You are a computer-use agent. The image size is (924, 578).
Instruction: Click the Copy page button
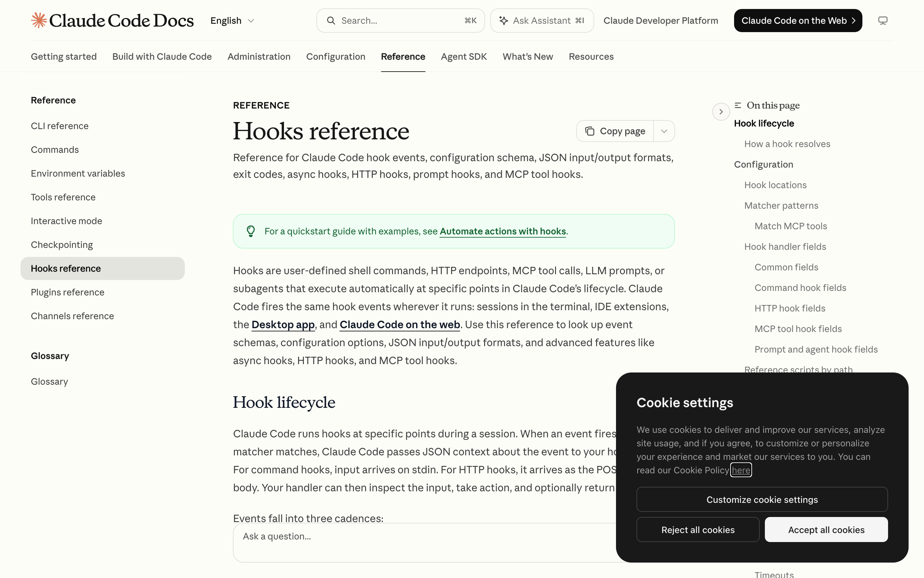pos(615,131)
